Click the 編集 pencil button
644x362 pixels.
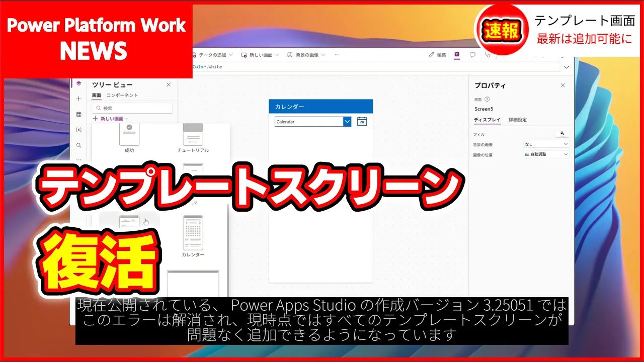(x=437, y=55)
